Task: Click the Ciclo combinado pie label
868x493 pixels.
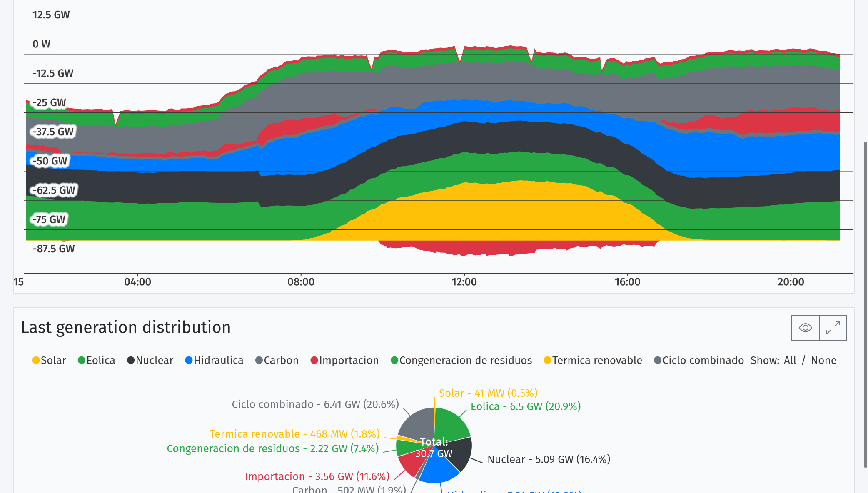Action: tap(315, 404)
